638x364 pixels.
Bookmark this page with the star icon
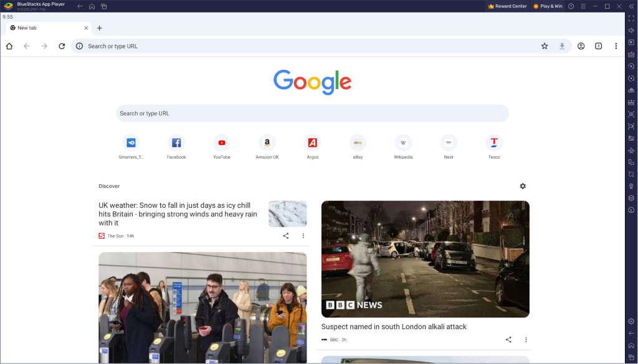pyautogui.click(x=545, y=46)
